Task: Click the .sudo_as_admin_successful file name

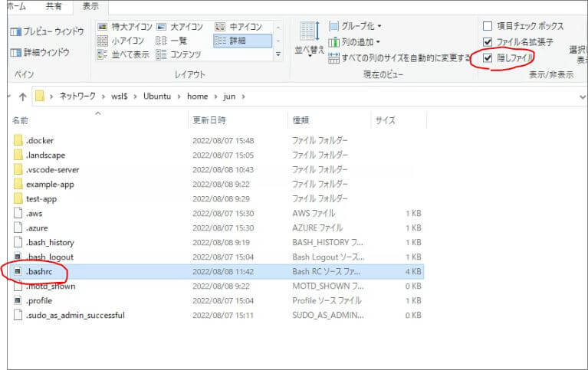Action: (x=75, y=316)
